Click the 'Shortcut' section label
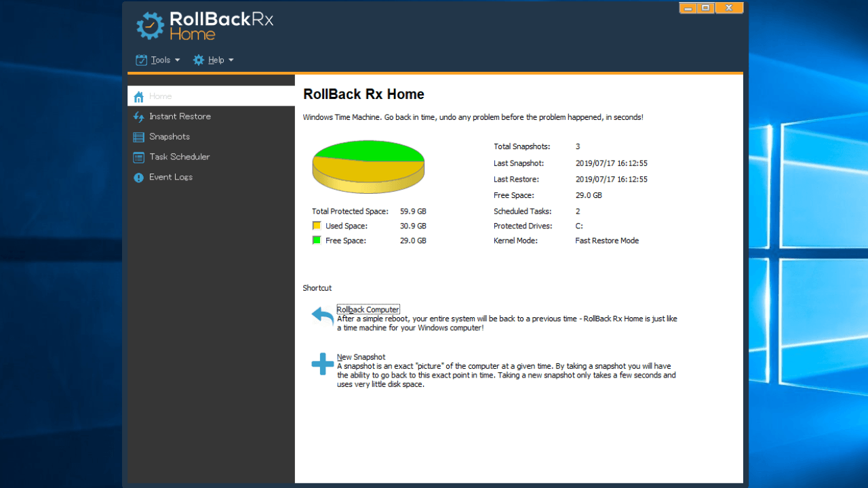Screen dimensions: 868x488 (317, 288)
